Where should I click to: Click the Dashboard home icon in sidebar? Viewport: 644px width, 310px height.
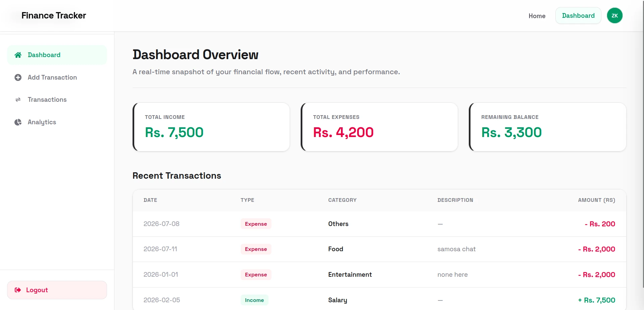pos(18,55)
